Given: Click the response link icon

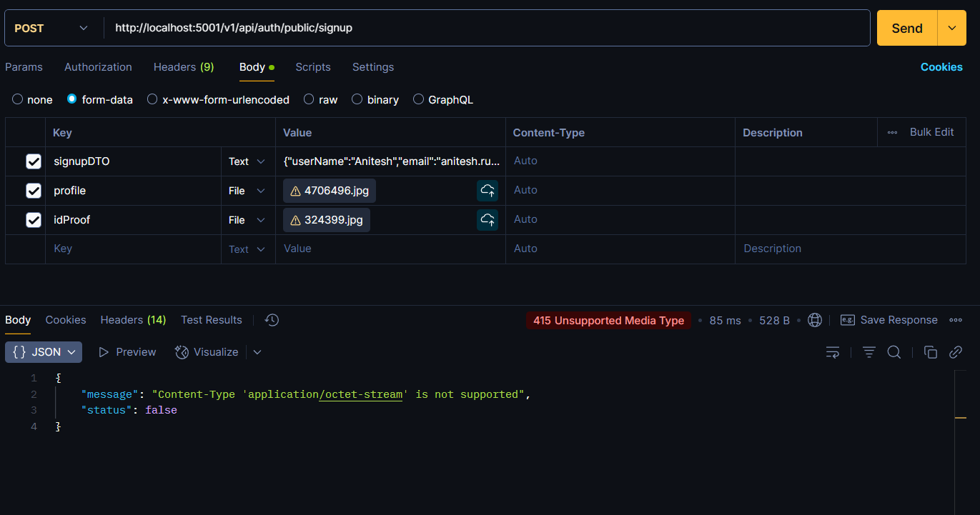Looking at the screenshot, I should 956,352.
